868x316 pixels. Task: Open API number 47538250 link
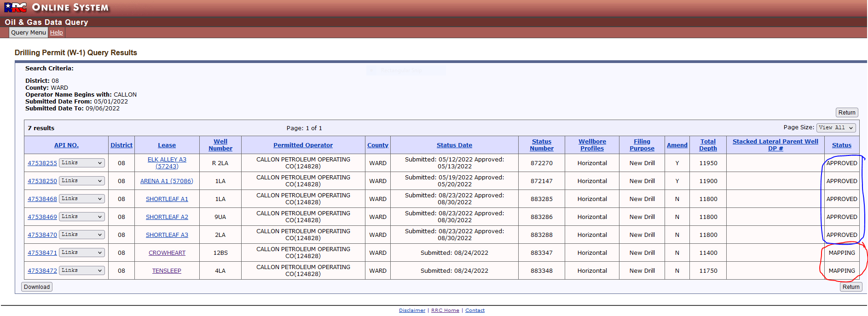(42, 181)
